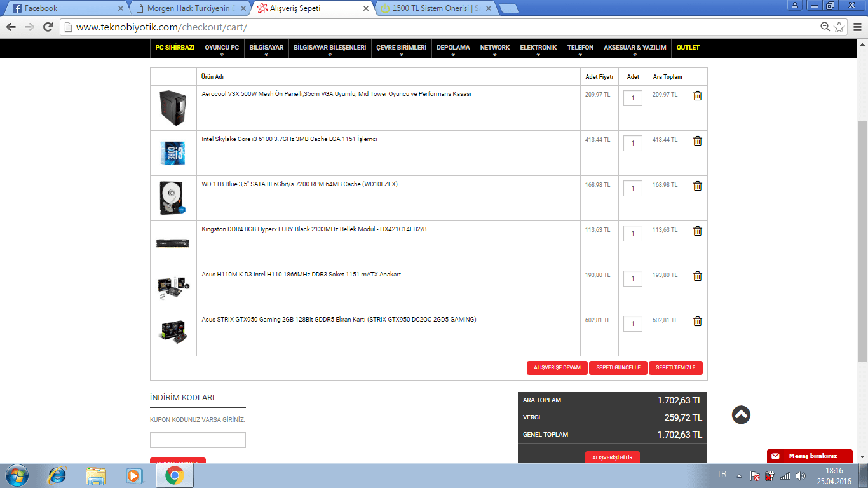Remove Intel Skylake Core i3 item
The image size is (868, 488).
[x=697, y=140]
